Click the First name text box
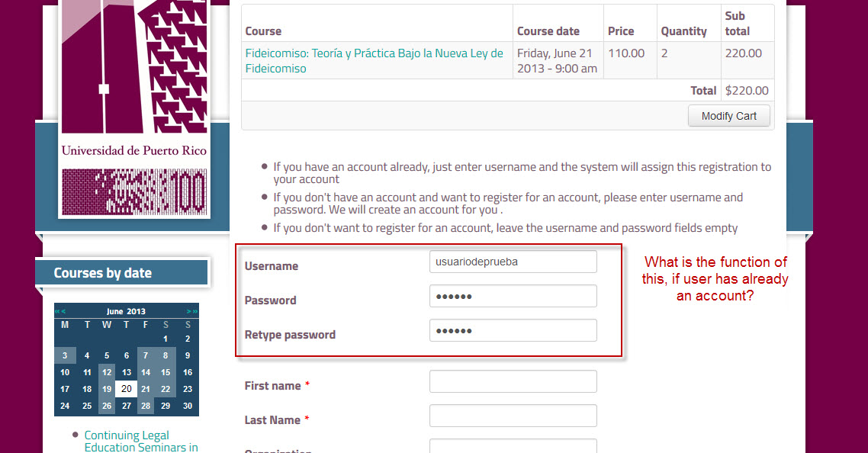The width and height of the screenshot is (868, 453). 513,381
